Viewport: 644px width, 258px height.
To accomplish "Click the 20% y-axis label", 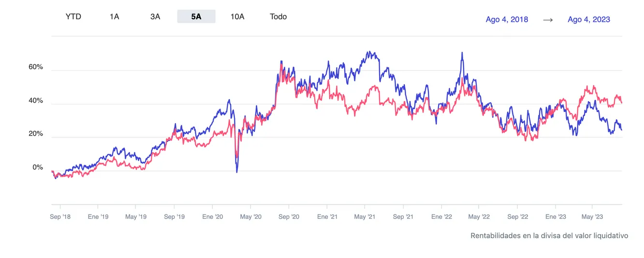I will [x=36, y=134].
